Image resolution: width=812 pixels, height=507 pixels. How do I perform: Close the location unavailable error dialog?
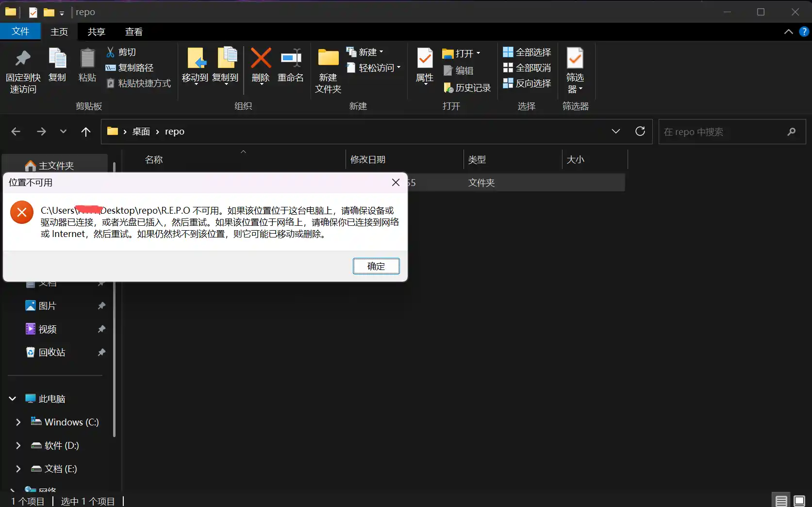[x=396, y=183]
